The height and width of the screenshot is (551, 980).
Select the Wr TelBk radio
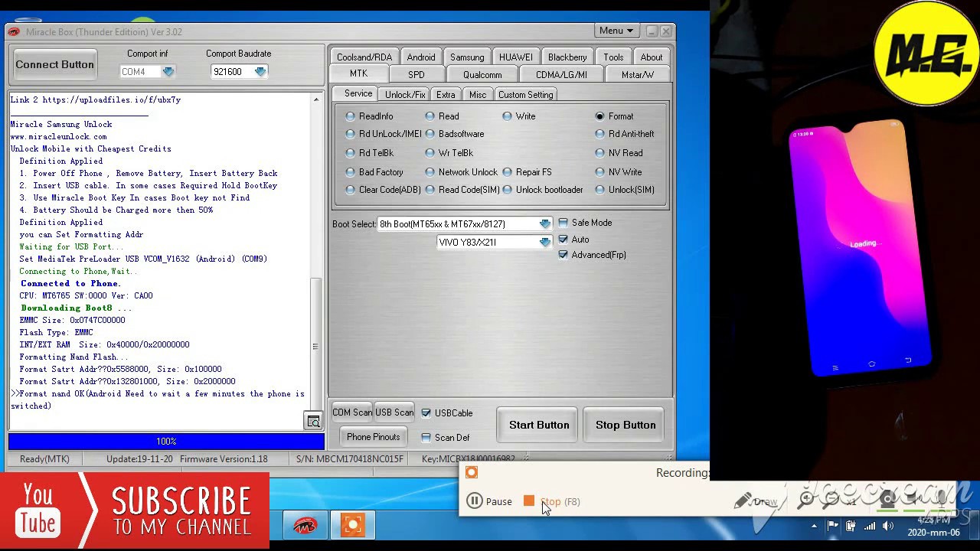click(430, 153)
